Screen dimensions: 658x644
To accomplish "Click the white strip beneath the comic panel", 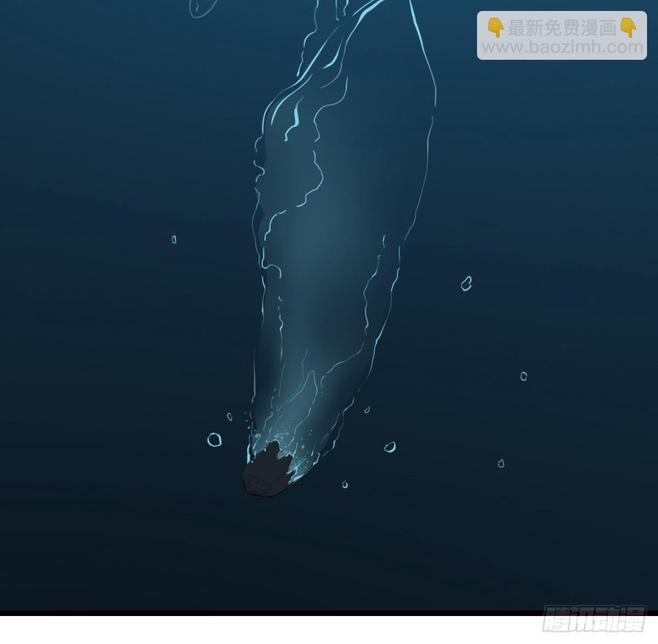I will (x=274, y=630).
